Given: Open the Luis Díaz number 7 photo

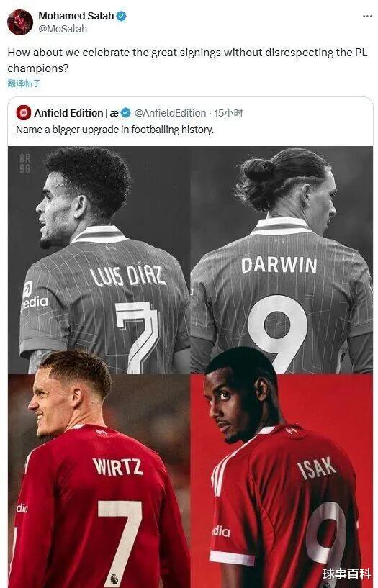Looking at the screenshot, I should [x=99, y=260].
